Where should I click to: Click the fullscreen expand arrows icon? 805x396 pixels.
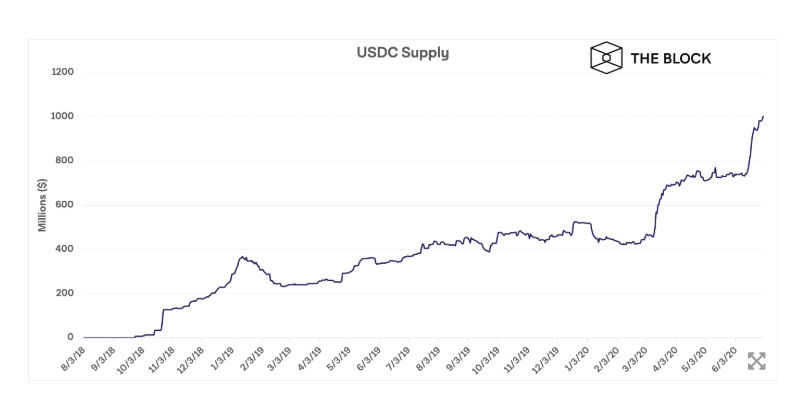click(x=756, y=361)
